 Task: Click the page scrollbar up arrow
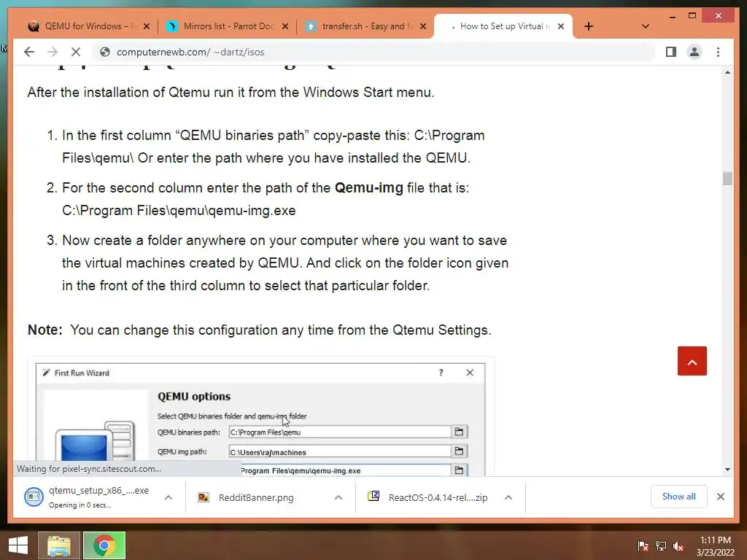pos(727,72)
